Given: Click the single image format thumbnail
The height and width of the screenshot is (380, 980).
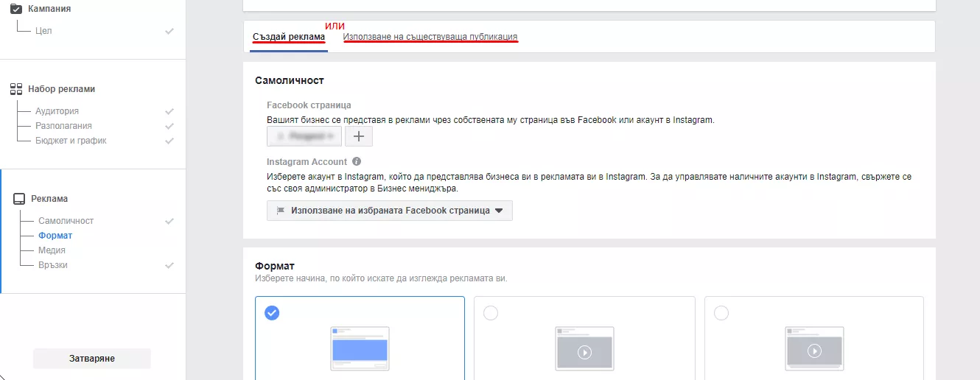Looking at the screenshot, I should [x=360, y=348].
